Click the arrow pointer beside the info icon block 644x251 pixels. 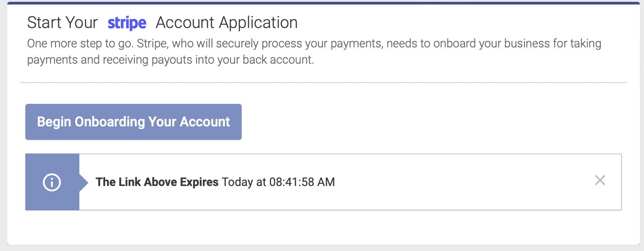[84, 182]
